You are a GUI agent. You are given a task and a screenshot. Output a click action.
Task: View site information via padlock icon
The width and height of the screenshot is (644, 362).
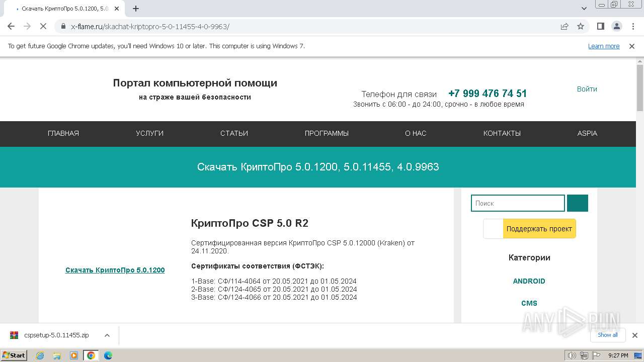[63, 26]
